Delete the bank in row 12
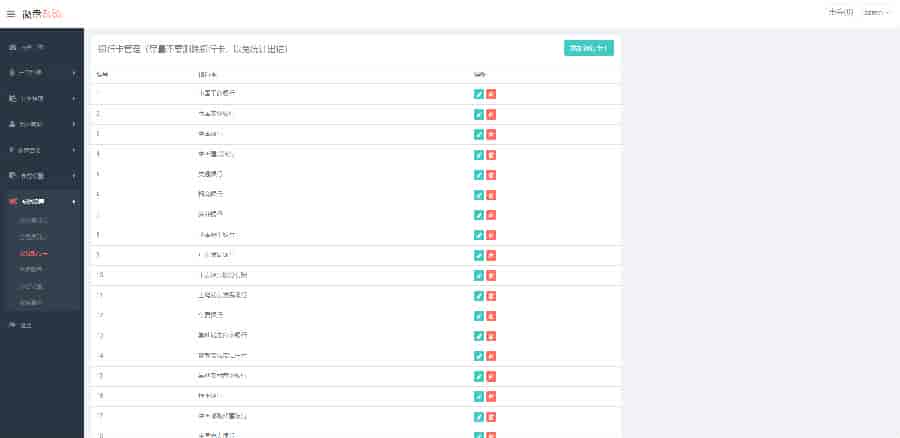The height and width of the screenshot is (438, 900). (491, 316)
